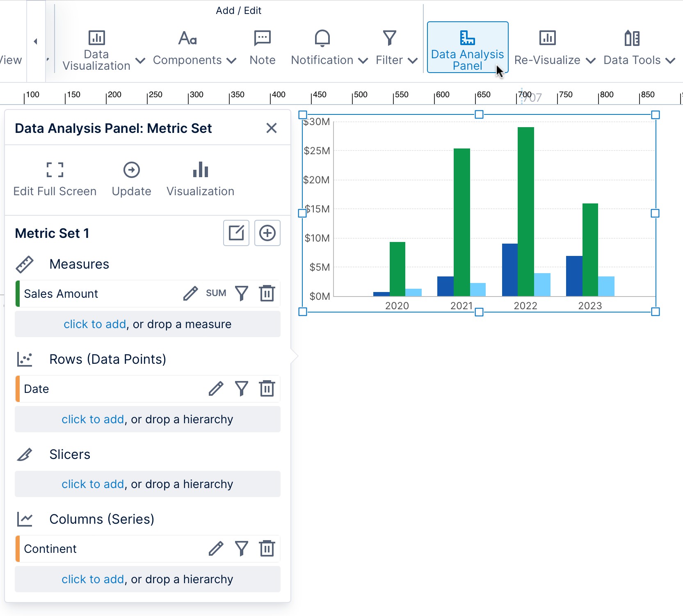This screenshot has height=616, width=683.
Task: Open the Visualization option in the panel
Action: point(200,178)
